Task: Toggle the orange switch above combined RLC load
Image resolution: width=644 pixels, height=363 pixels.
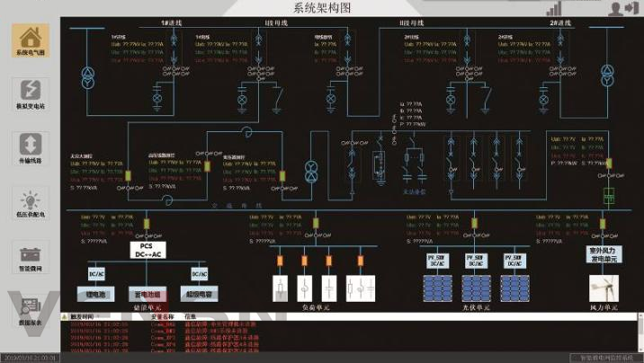Action: (360, 261)
